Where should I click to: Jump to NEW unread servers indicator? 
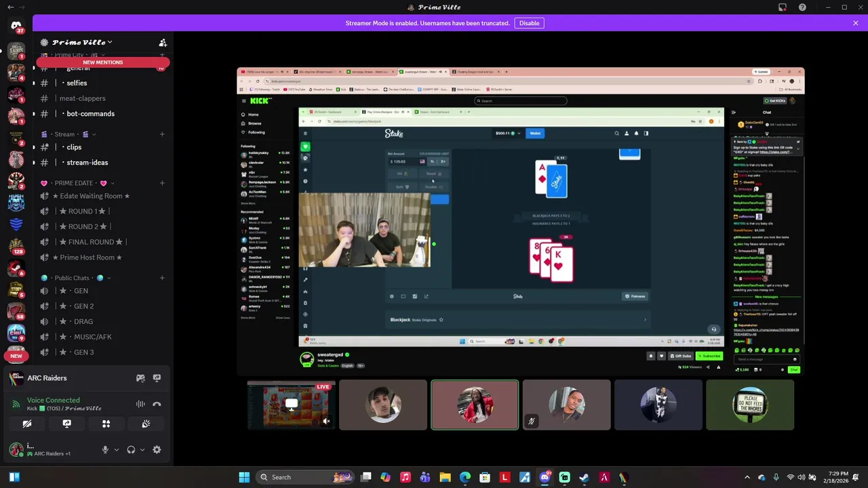point(16,356)
